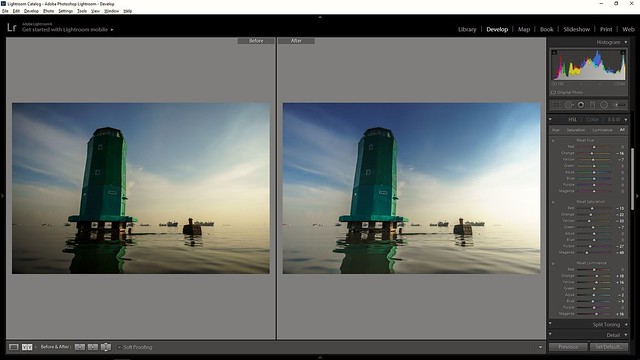Viewport: 640px width, 360px height.
Task: Collapse the HSL / Color / B&W panel
Action: pyautogui.click(x=626, y=120)
